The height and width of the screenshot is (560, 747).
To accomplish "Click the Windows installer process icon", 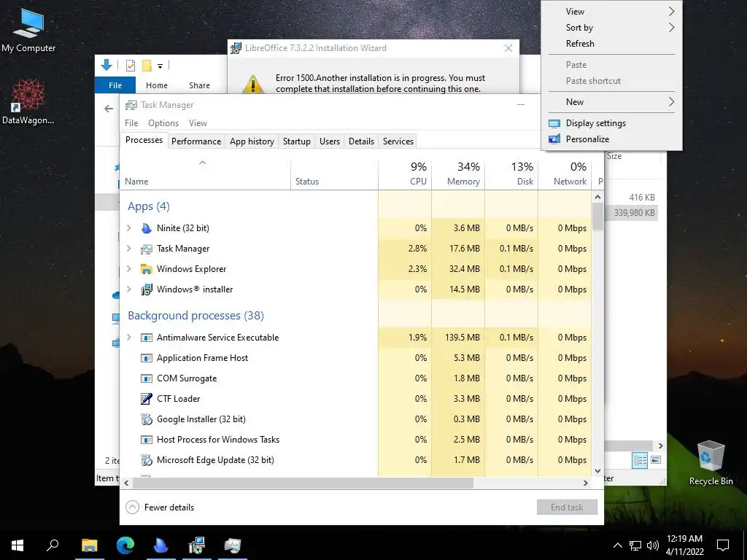I will (146, 289).
